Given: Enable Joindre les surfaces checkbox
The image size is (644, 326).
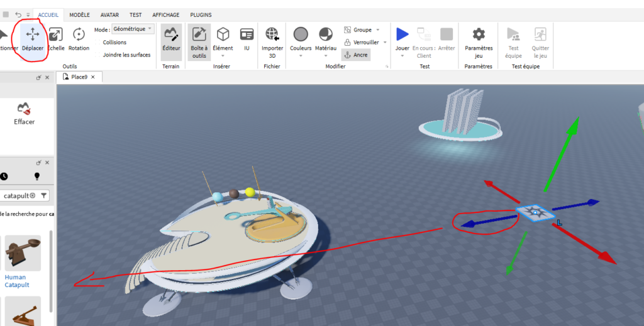Looking at the screenshot, I should click(97, 55).
